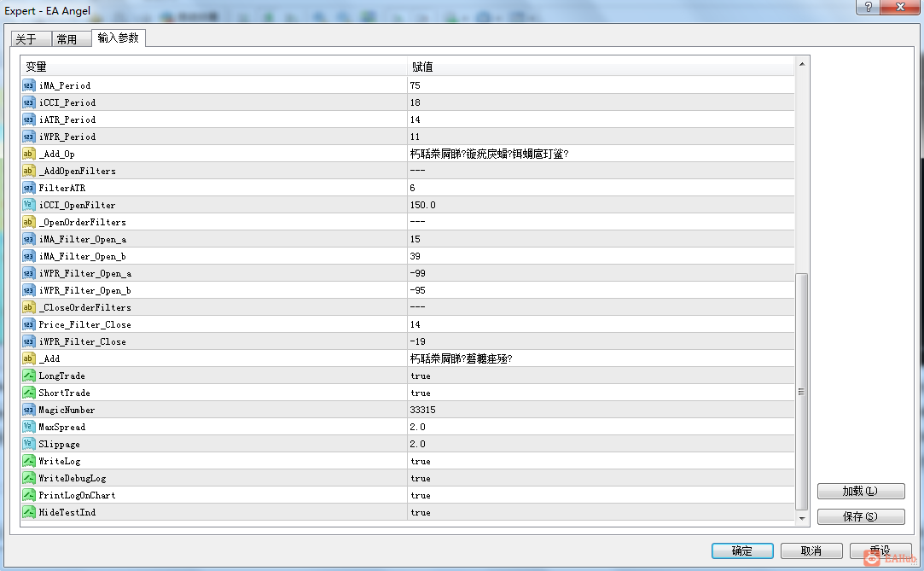Select the HideTestInd value true
Image resolution: width=924 pixels, height=571 pixels.
(x=421, y=513)
